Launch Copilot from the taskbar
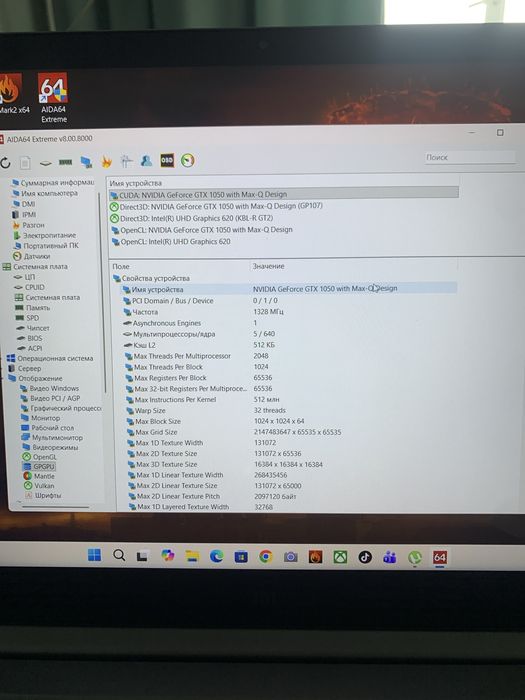 [168, 556]
